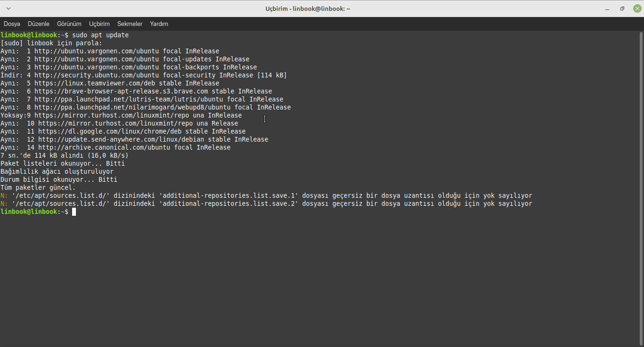Screen dimensions: 644x347
Task: Click the nilarimogard/webupd8 PPA line
Action: coord(146,108)
